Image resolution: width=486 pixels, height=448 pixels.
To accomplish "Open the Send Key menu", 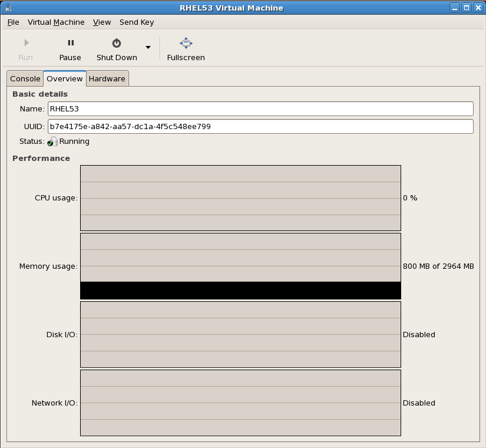I will tap(137, 22).
